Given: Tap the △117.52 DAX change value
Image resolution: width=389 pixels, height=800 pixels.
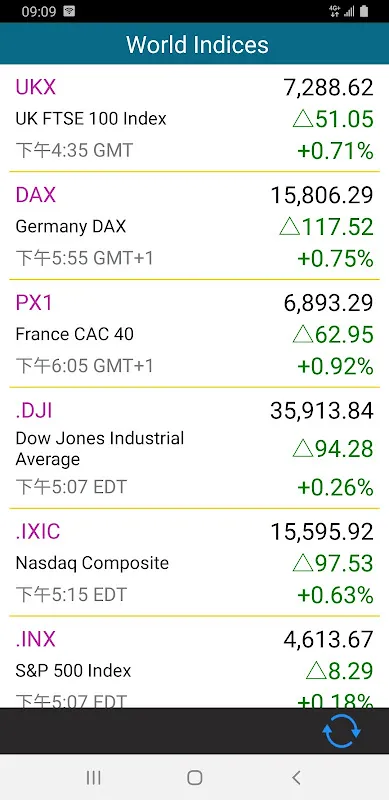Looking at the screenshot, I should pos(326,227).
